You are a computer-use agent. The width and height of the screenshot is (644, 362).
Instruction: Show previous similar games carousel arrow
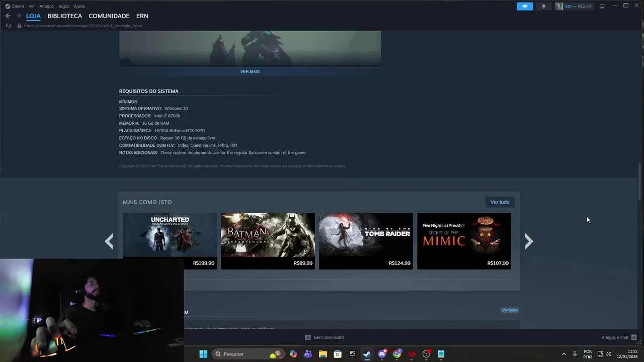[109, 241]
